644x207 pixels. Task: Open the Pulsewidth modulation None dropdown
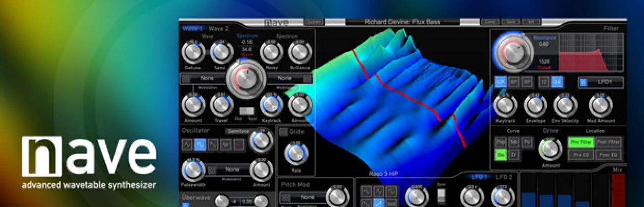pos(233,170)
